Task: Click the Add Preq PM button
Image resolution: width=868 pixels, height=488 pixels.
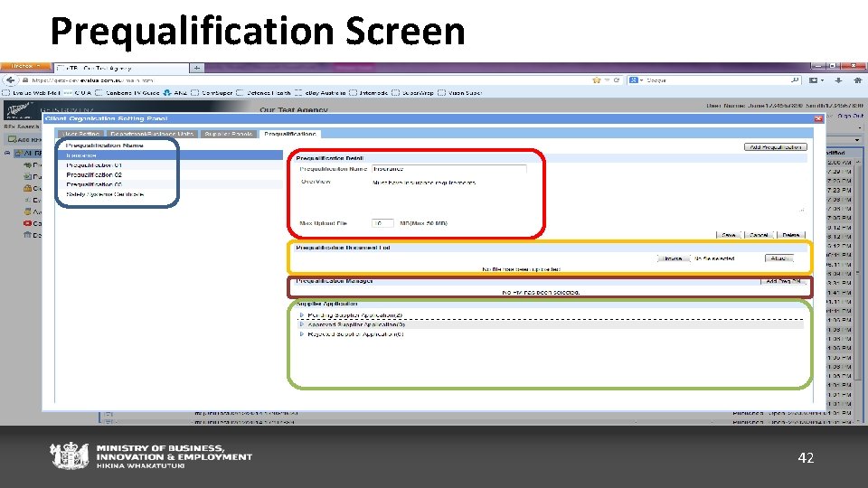Action: pyautogui.click(x=783, y=281)
